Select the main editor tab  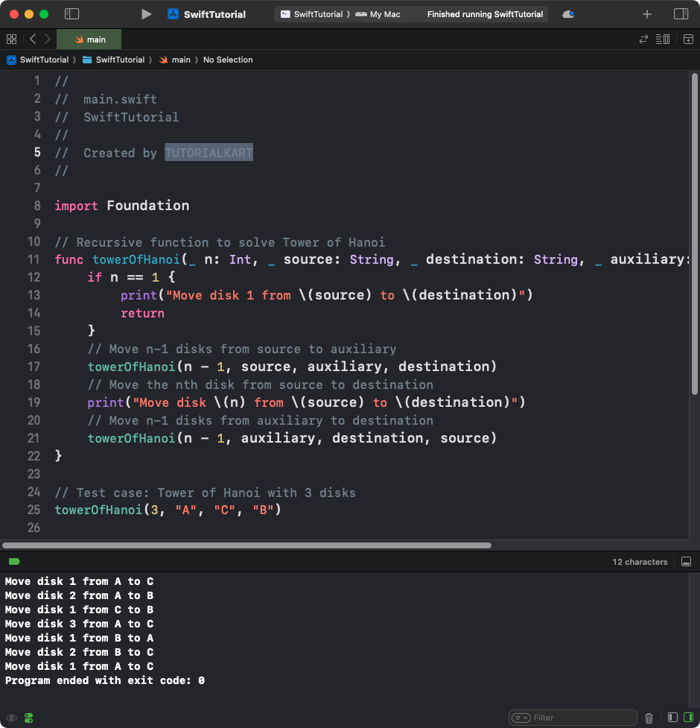(x=89, y=39)
